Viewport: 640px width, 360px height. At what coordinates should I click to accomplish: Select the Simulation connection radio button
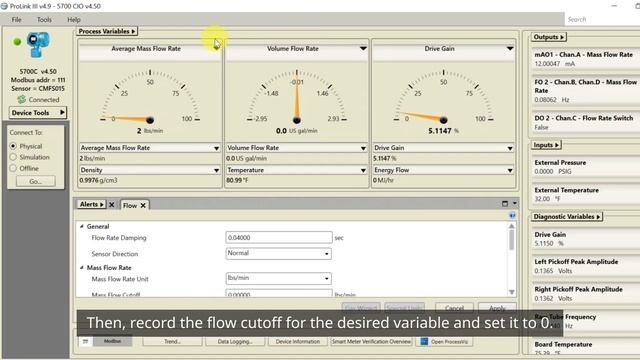pyautogui.click(x=13, y=157)
